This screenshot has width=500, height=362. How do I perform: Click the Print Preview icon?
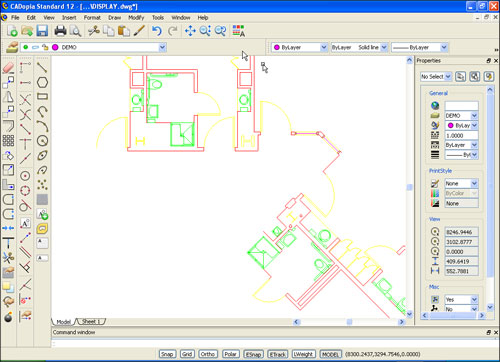point(76,31)
